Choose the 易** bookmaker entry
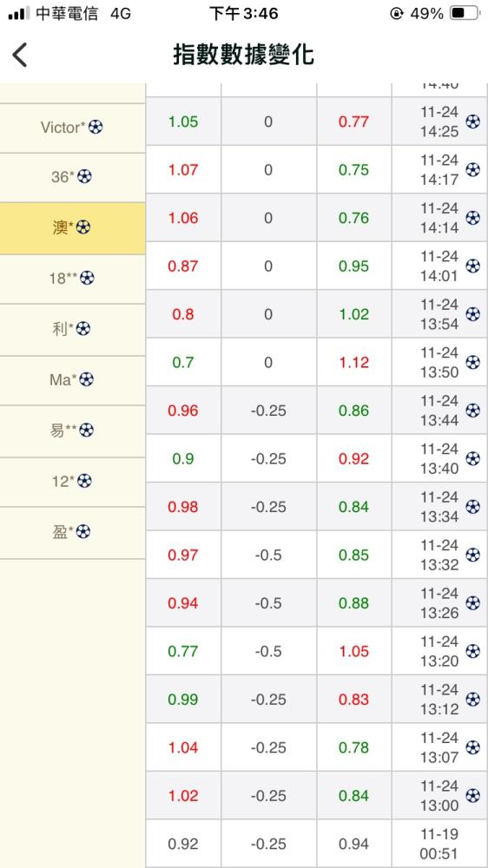 pos(73,431)
